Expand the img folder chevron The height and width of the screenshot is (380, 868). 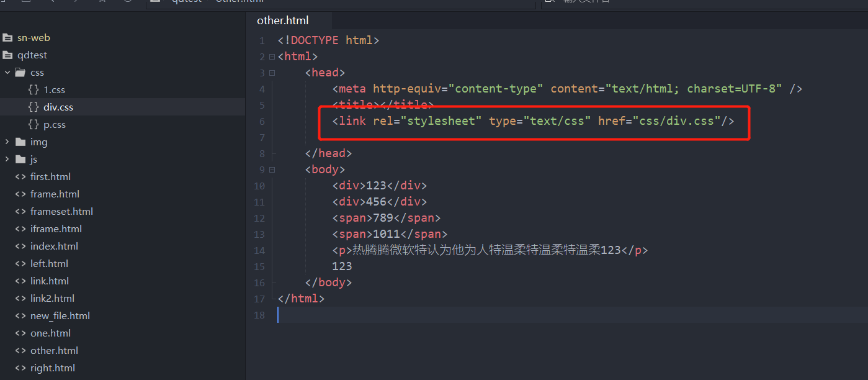(x=7, y=142)
